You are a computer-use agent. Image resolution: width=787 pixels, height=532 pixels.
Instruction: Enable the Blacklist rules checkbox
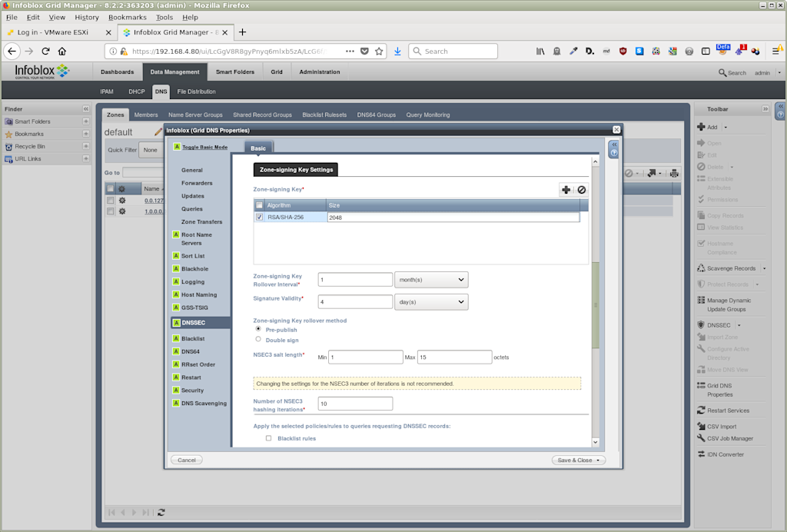[x=268, y=438]
